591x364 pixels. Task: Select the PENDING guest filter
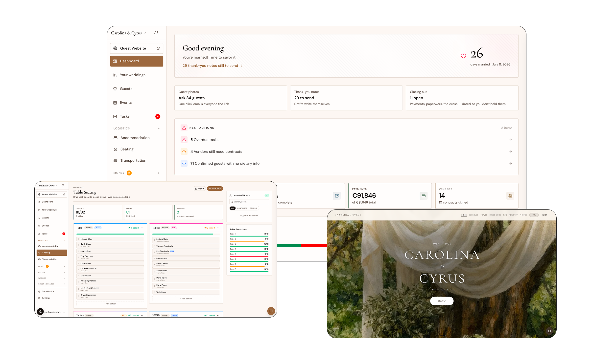click(254, 208)
